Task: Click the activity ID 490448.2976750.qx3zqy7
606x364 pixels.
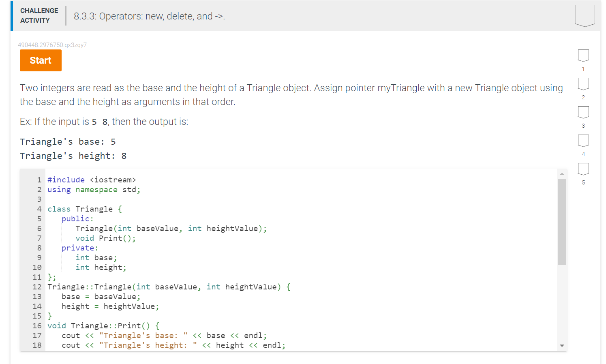Action: (x=52, y=45)
